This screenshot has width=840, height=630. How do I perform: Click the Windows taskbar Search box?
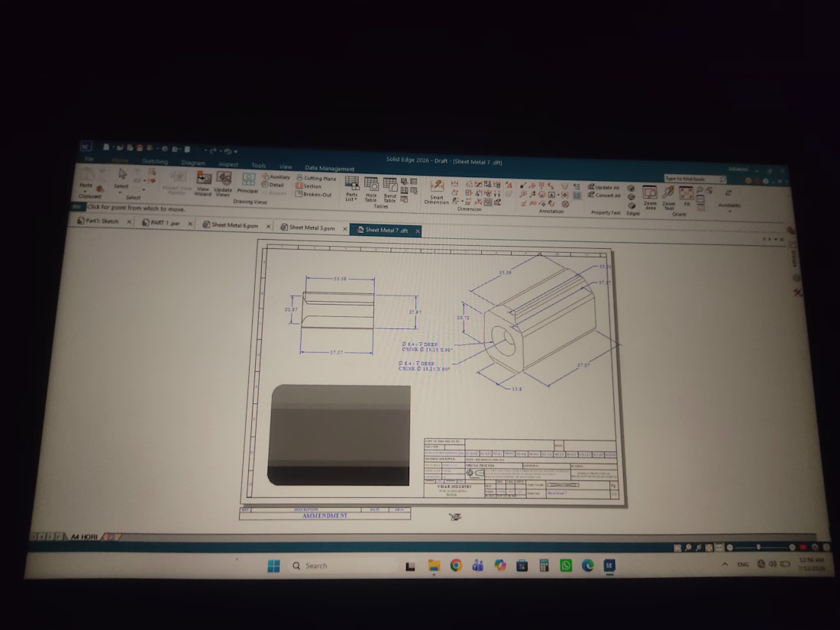pyautogui.click(x=343, y=566)
